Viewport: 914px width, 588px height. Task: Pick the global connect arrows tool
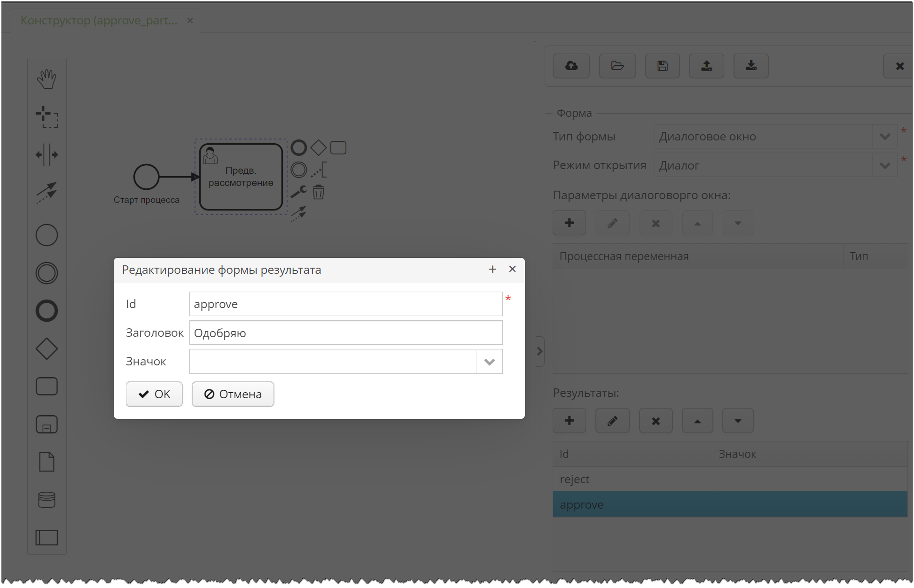[47, 192]
